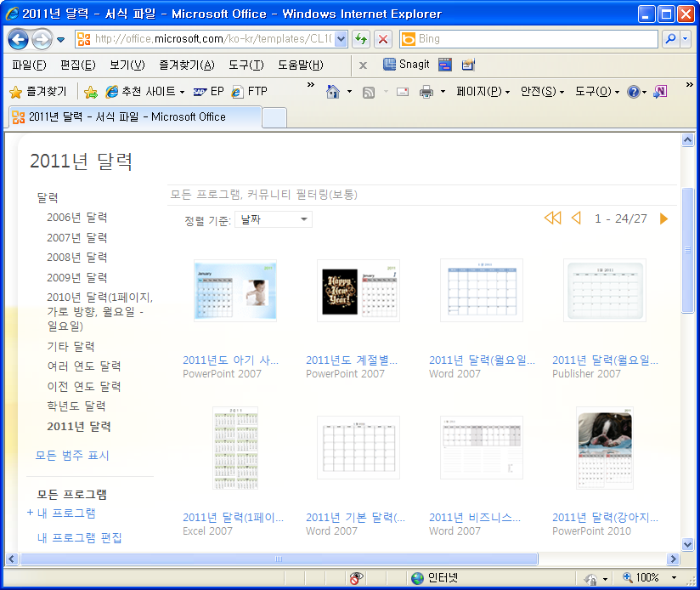Click the Print icon
The width and height of the screenshot is (700, 590).
point(426,92)
